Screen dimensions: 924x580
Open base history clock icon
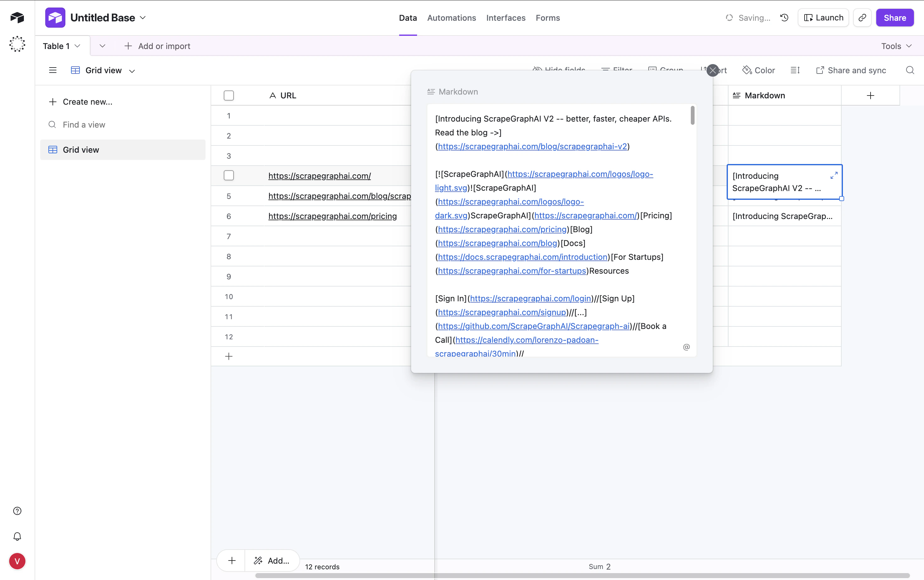784,18
